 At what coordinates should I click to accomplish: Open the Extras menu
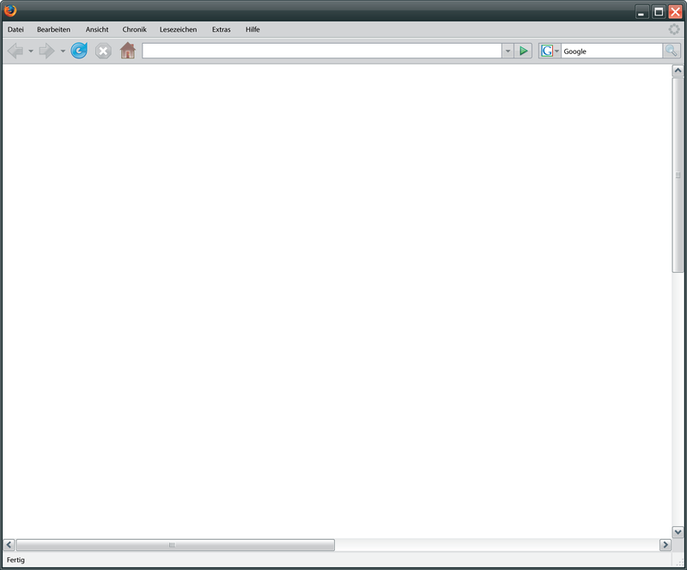[x=221, y=29]
